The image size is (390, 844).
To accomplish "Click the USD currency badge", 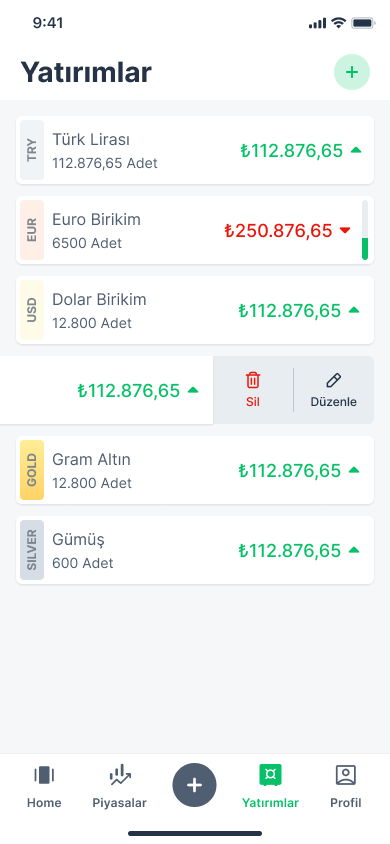I will pyautogui.click(x=32, y=310).
